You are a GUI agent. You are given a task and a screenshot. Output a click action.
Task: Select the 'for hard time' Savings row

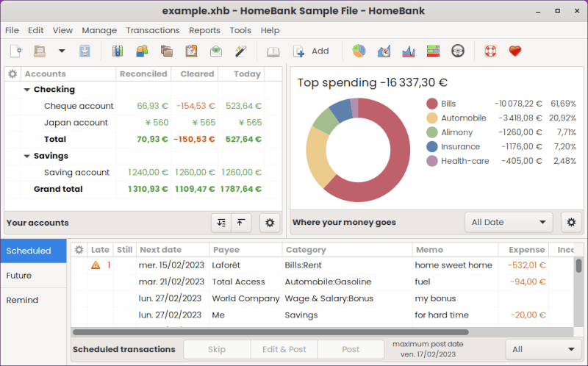tap(323, 315)
